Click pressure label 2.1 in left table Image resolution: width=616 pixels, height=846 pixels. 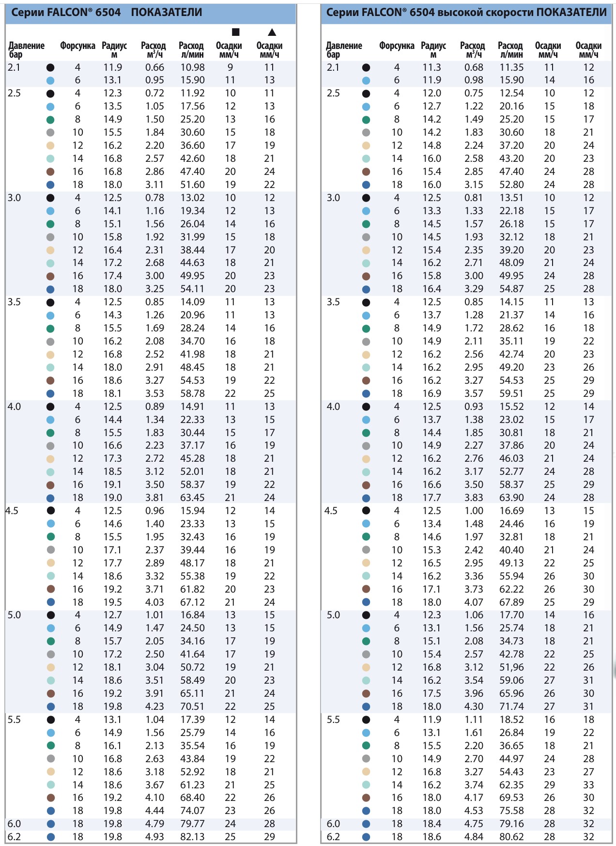point(14,67)
